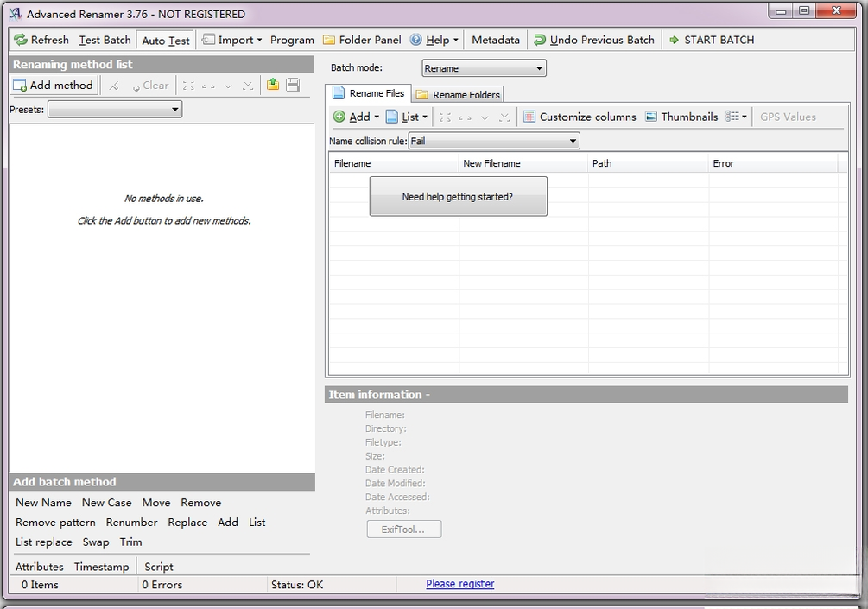Add a List batch method

(x=257, y=523)
